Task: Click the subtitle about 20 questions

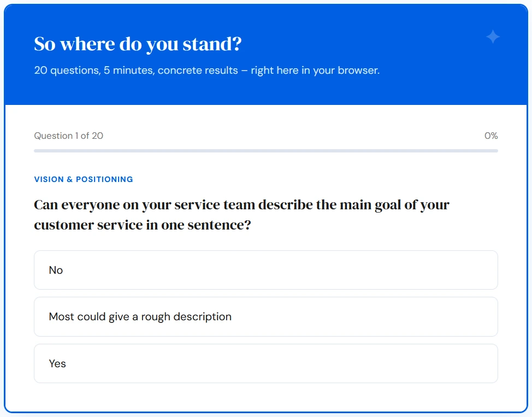Action: tap(206, 71)
